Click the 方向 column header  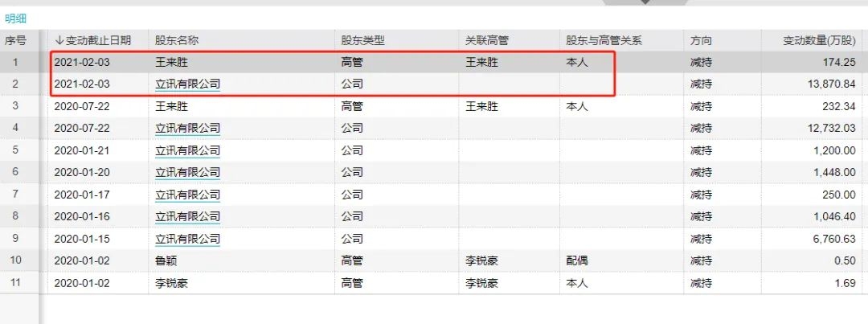click(701, 40)
